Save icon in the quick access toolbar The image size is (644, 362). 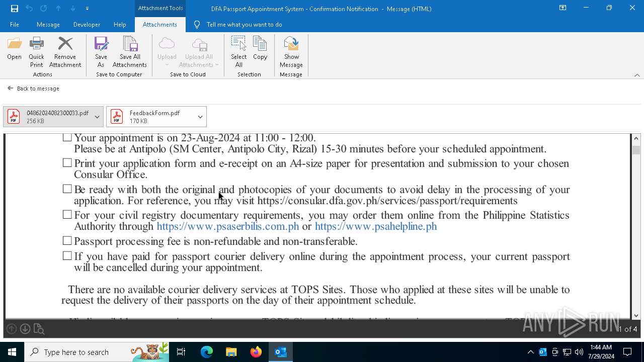click(14, 9)
